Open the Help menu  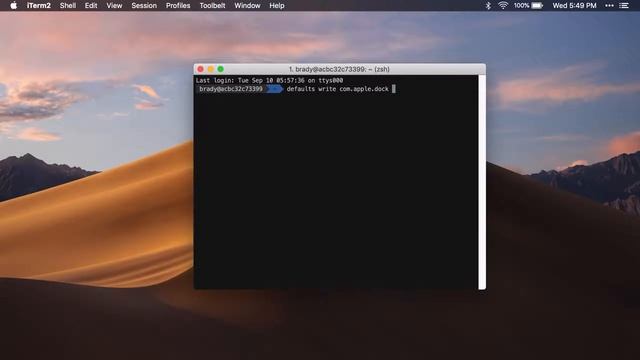pos(277,6)
